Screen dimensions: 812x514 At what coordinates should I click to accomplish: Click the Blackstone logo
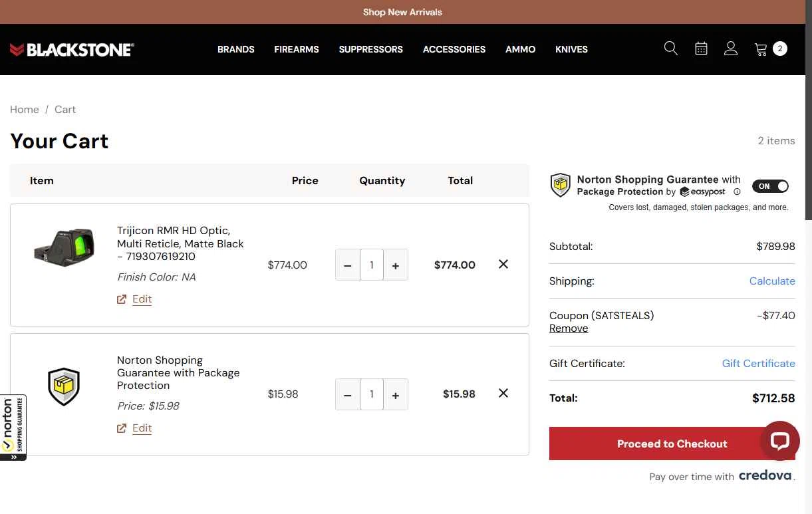(72, 49)
